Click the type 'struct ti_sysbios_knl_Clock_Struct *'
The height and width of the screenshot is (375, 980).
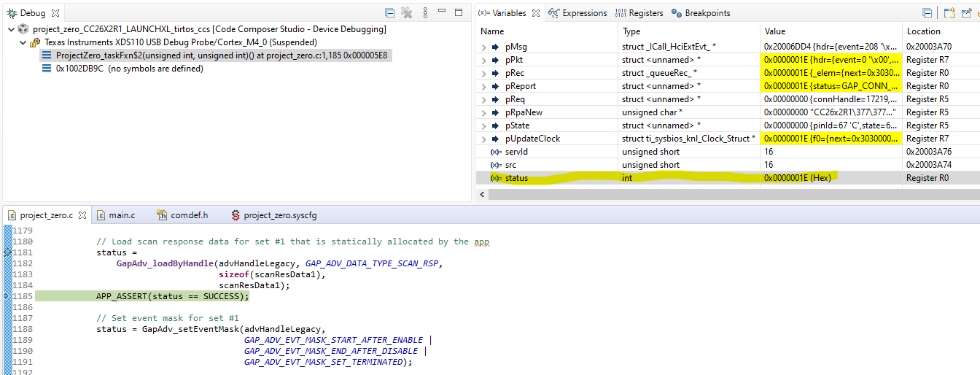[688, 139]
